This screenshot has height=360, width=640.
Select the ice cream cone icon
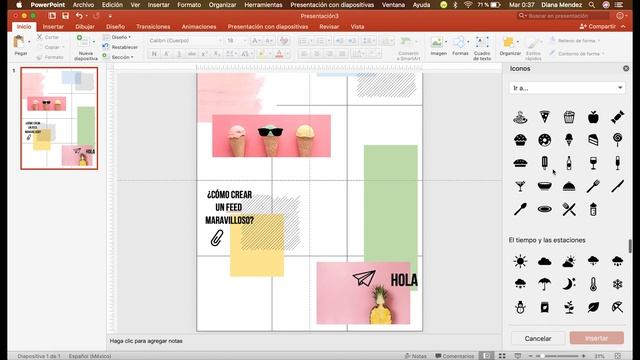(x=569, y=140)
